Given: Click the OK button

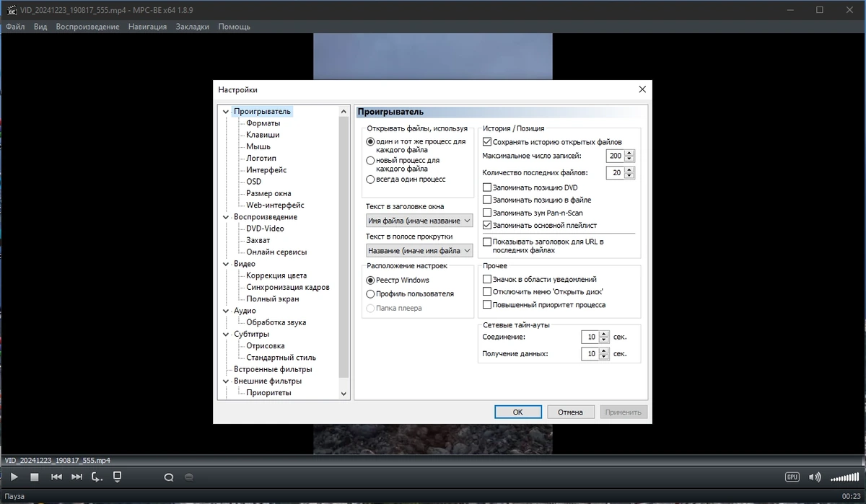Looking at the screenshot, I should click(x=517, y=412).
